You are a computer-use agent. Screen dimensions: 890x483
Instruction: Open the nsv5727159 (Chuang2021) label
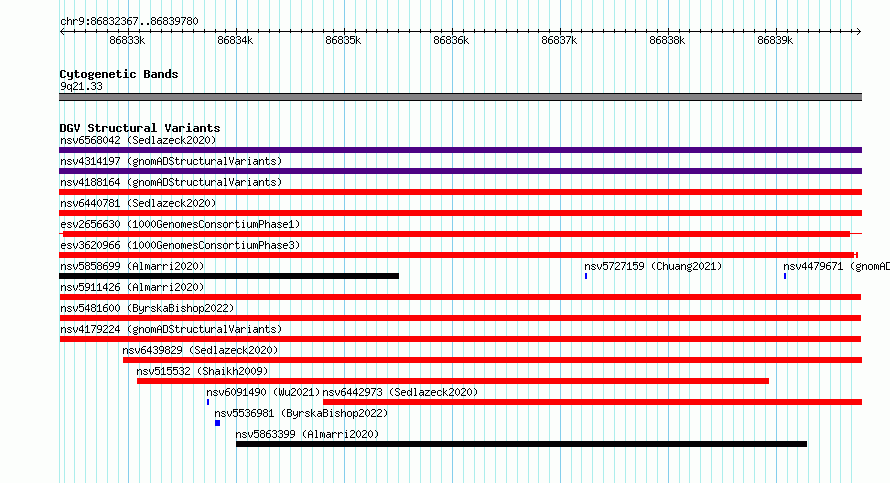pos(653,266)
